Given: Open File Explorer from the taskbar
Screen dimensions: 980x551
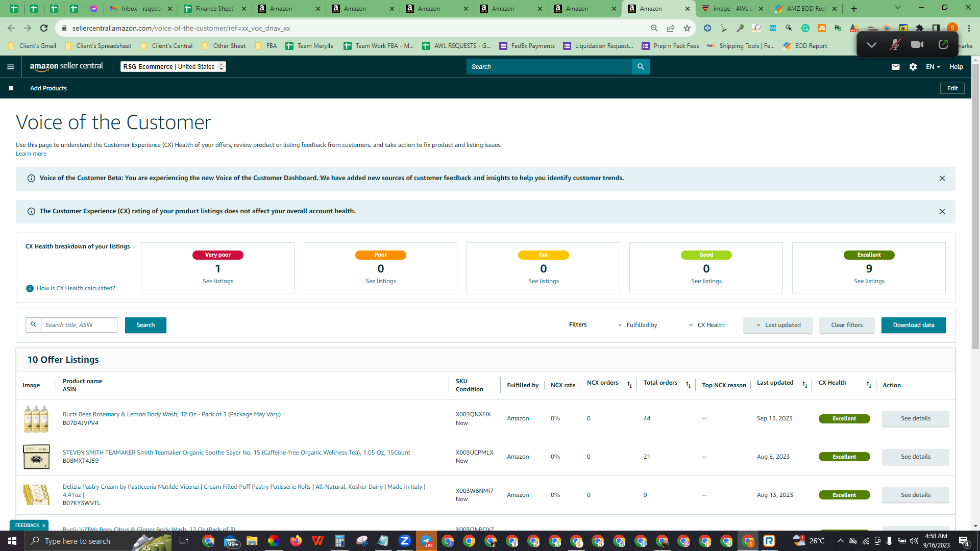Looking at the screenshot, I should click(252, 541).
